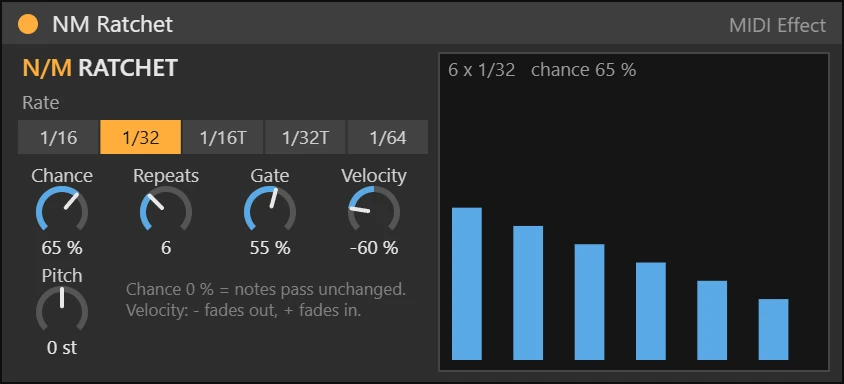Image resolution: width=844 pixels, height=384 pixels.
Task: Select the 1/32 rate button
Action: click(x=140, y=137)
